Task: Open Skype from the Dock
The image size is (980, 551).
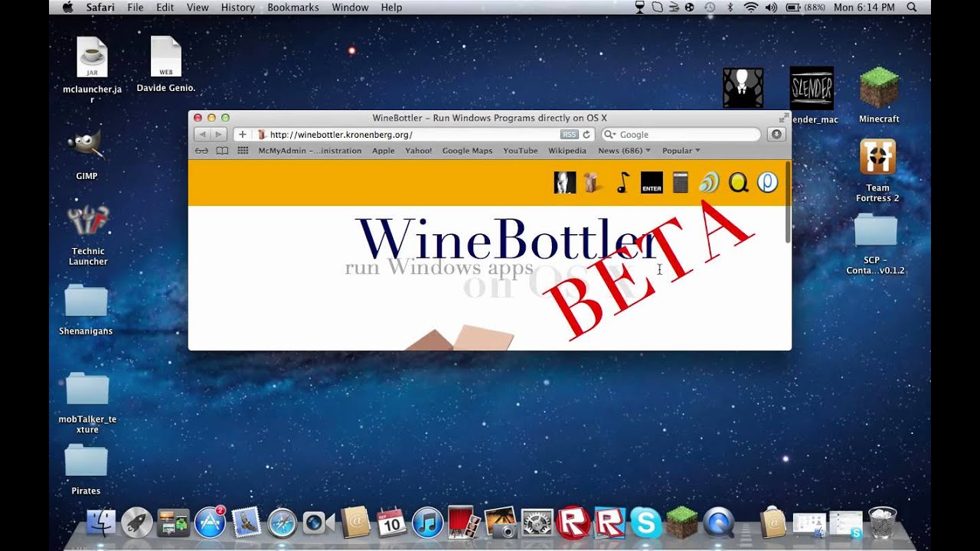Action: pos(645,523)
